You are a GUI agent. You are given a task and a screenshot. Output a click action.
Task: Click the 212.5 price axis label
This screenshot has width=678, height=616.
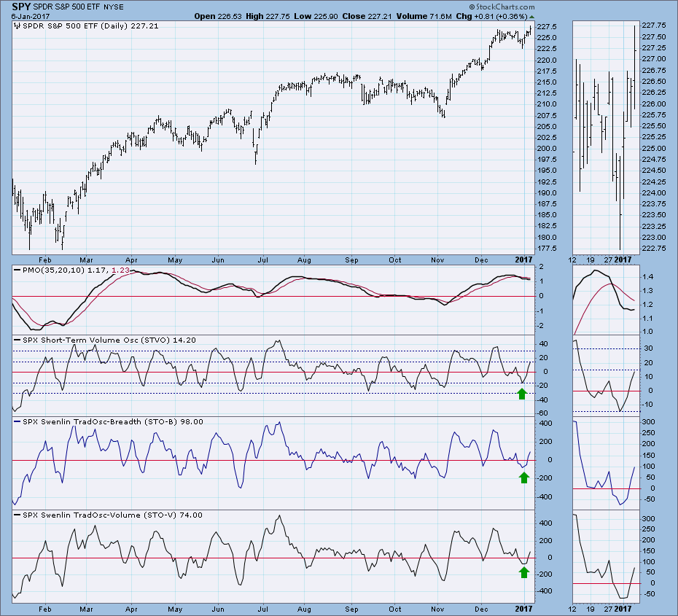546,93
